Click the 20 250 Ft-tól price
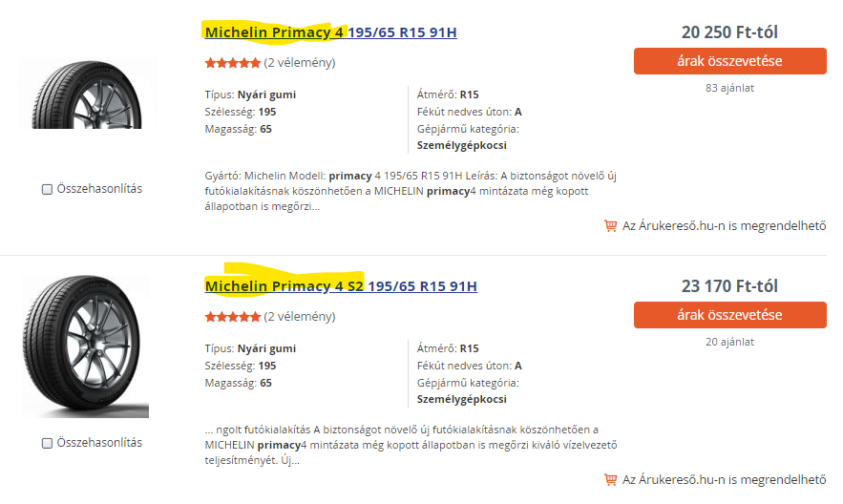This screenshot has height=504, width=843. 729,32
